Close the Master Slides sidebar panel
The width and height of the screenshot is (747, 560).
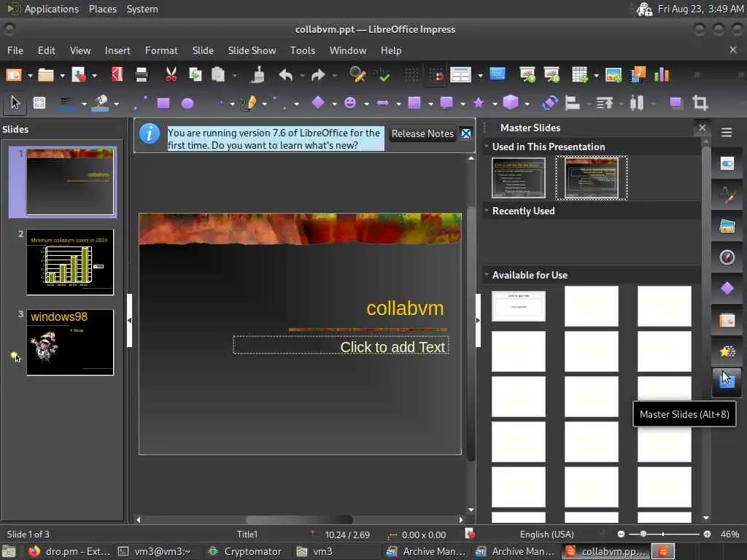tap(703, 128)
